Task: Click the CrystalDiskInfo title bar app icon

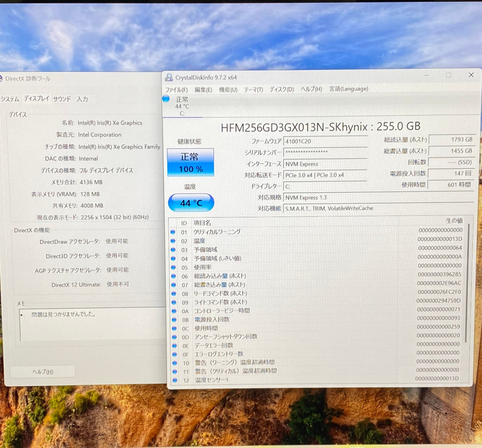Action: (x=169, y=77)
